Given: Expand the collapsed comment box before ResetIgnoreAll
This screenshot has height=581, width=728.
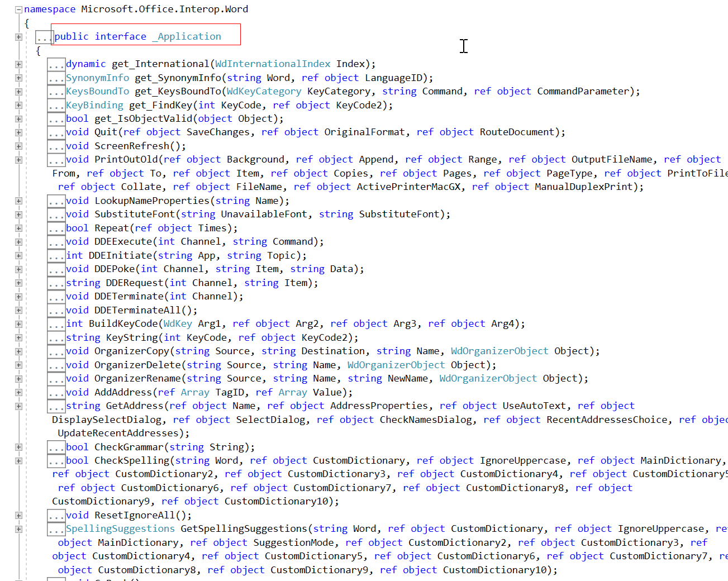Looking at the screenshot, I should coord(56,515).
